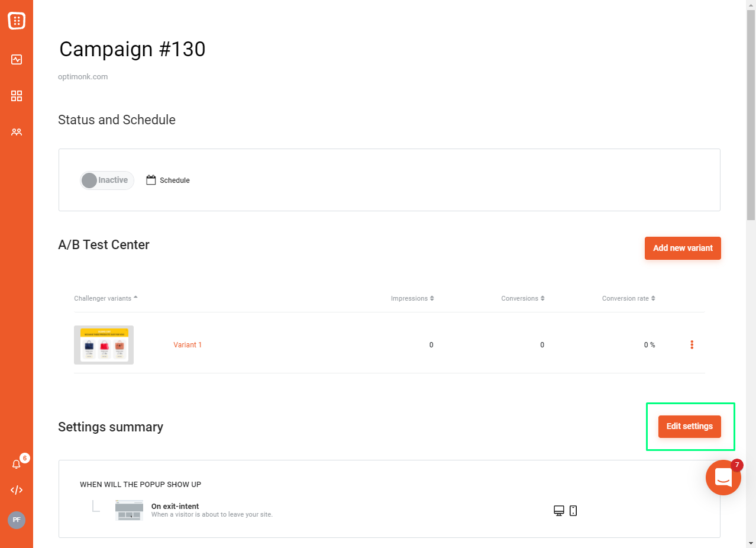
Task: Open notifications bell with 6 badge
Action: pos(18,463)
